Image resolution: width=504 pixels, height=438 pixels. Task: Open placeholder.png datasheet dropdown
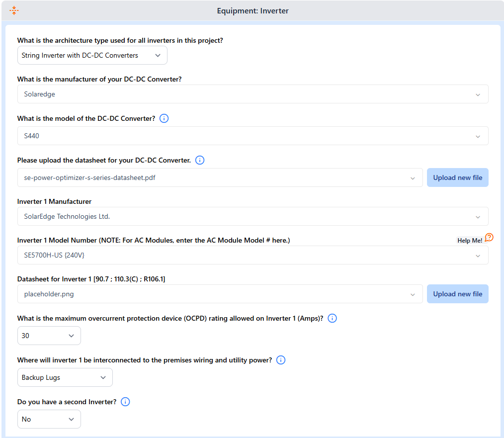[220, 294]
